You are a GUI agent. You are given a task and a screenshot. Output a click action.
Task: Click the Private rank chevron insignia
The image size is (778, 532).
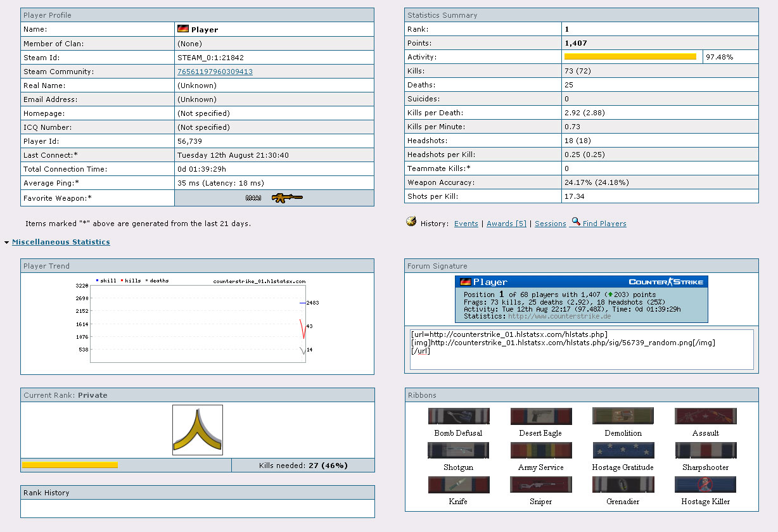pyautogui.click(x=198, y=430)
